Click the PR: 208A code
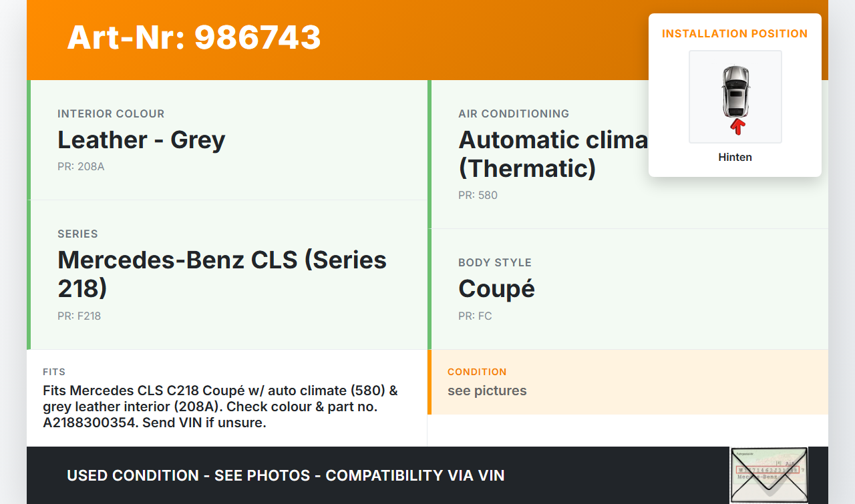Image resolution: width=855 pixels, height=504 pixels. (x=81, y=166)
